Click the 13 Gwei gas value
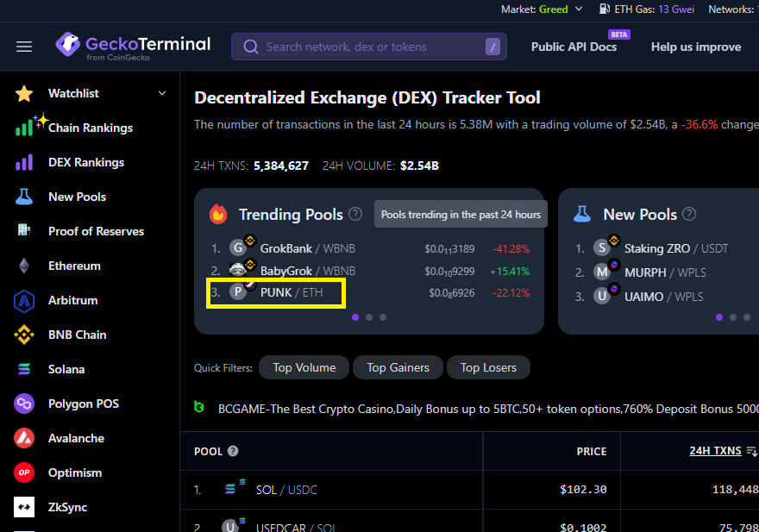Viewport: 759px width, 532px height. 676,9
